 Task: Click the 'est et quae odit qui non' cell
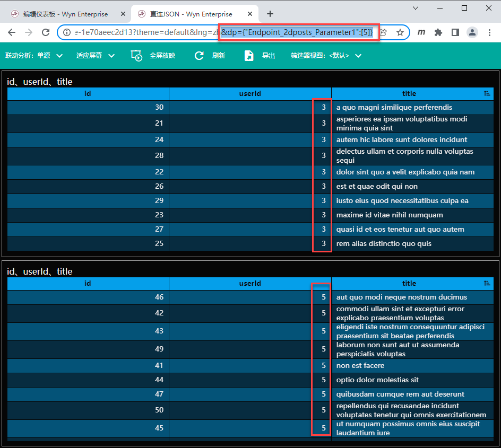tap(412, 186)
